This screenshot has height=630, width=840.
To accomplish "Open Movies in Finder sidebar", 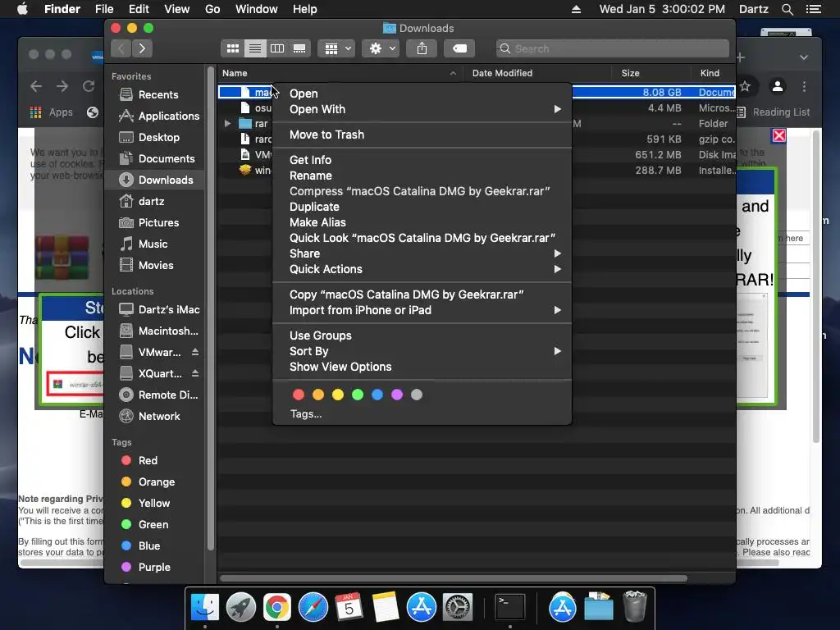I will point(155,266).
